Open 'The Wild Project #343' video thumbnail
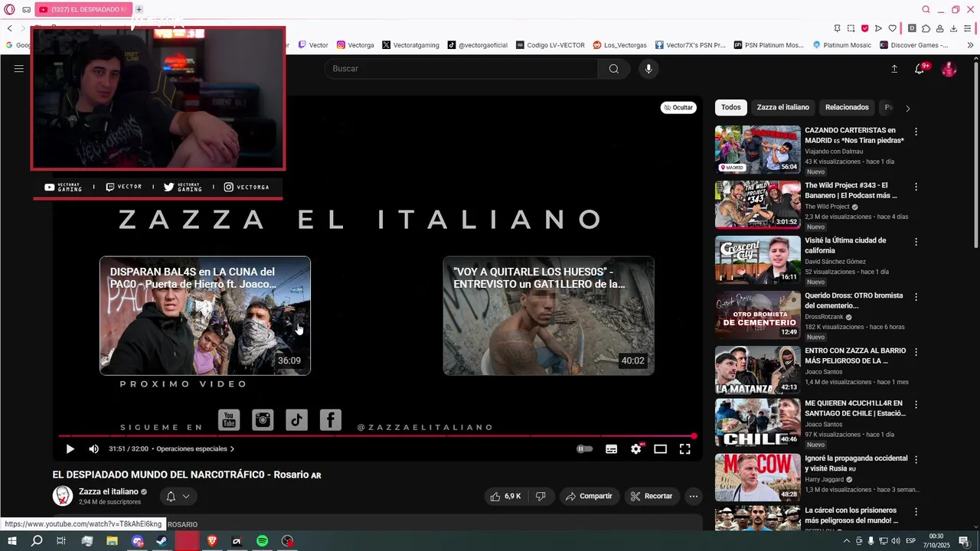Viewport: 980px width, 551px height. click(758, 204)
